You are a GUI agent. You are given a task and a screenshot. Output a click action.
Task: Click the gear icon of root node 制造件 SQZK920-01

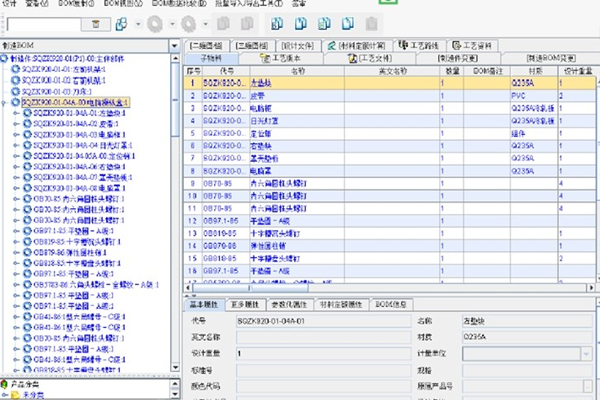tap(4, 59)
